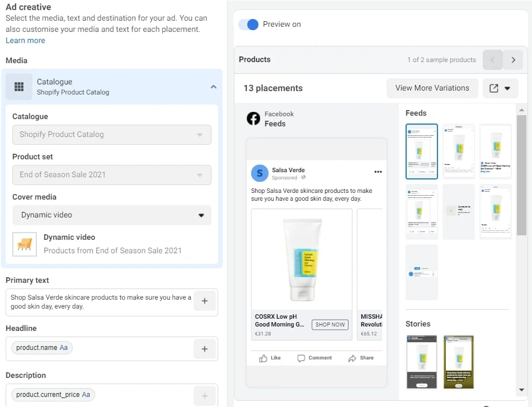The width and height of the screenshot is (532, 407).
Task: Click the Share arrow icon
Action: (352, 358)
